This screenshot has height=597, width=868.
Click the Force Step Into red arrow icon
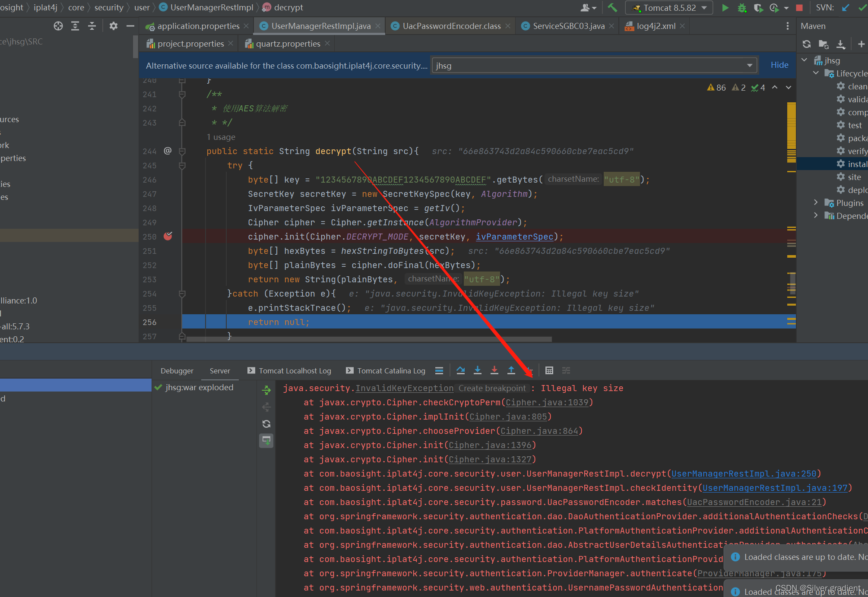pyautogui.click(x=494, y=370)
